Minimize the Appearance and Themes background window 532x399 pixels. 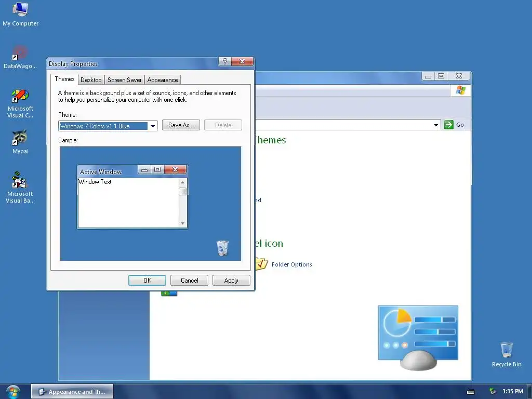(428, 76)
